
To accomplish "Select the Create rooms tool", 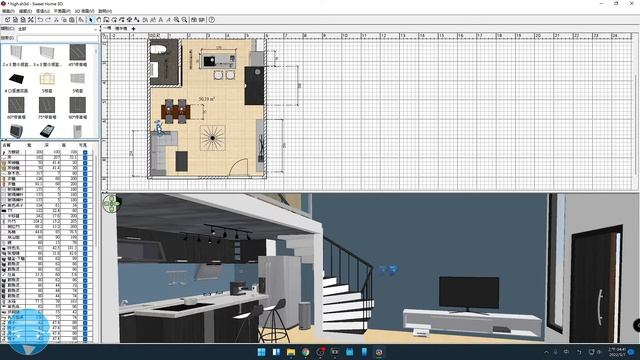I will click(114, 20).
